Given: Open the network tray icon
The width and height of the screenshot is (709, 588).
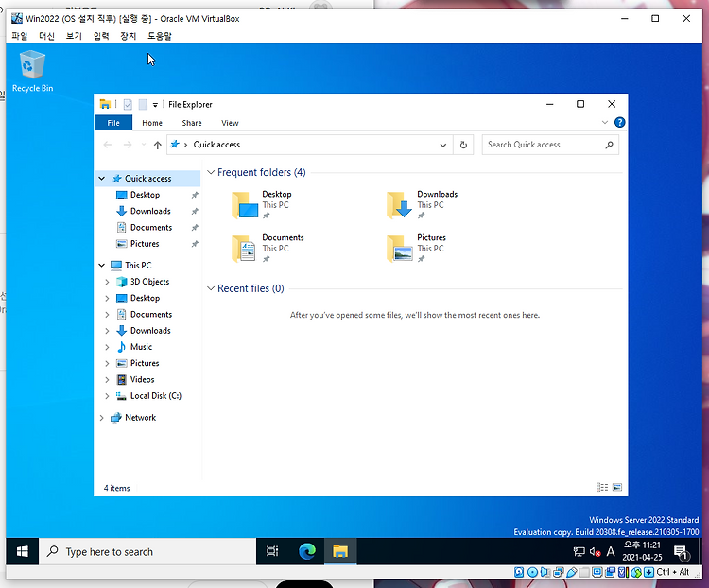Looking at the screenshot, I should pos(579,551).
